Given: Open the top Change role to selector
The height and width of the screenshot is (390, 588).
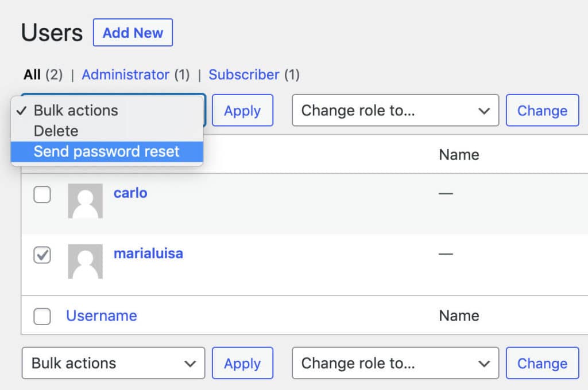Looking at the screenshot, I should 395,110.
